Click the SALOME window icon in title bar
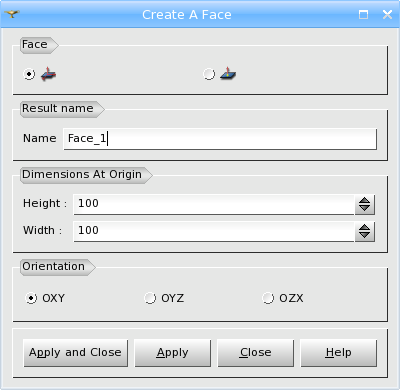This screenshot has width=400, height=390. pyautogui.click(x=12, y=14)
